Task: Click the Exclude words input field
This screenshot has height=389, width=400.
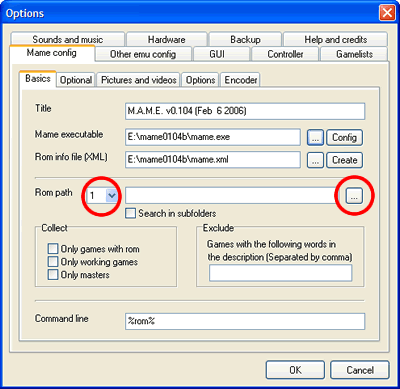Action: (280, 273)
